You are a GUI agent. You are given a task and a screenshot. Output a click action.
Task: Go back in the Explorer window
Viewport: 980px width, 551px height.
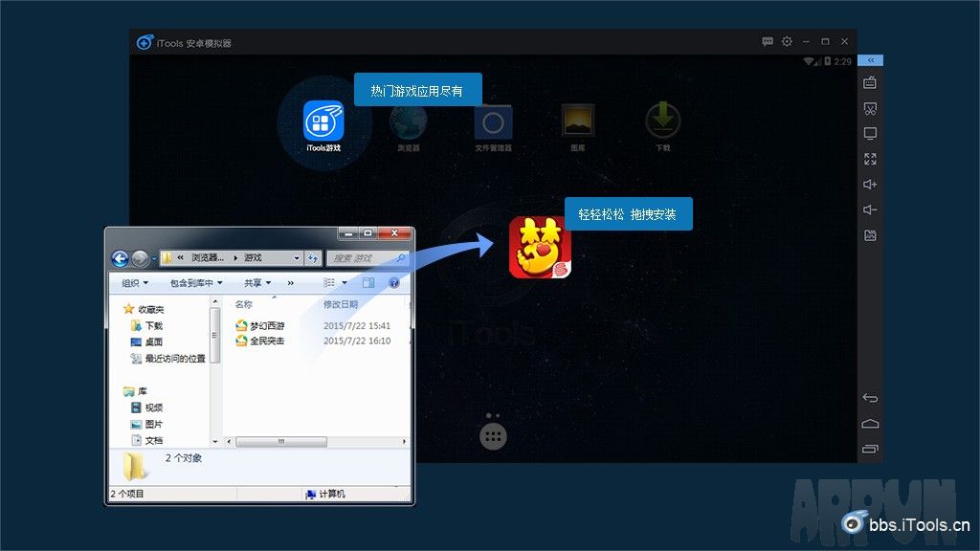[x=120, y=258]
